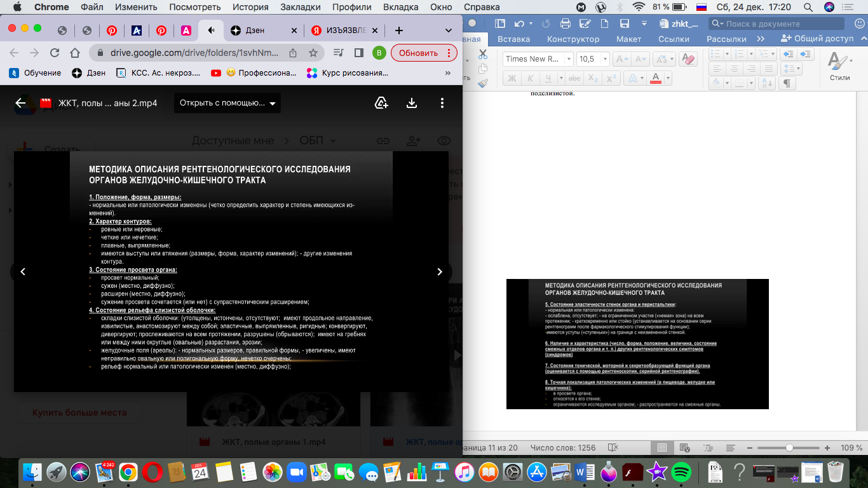The height and width of the screenshot is (488, 868).
Task: Go to Chrome home page
Action: (75, 53)
